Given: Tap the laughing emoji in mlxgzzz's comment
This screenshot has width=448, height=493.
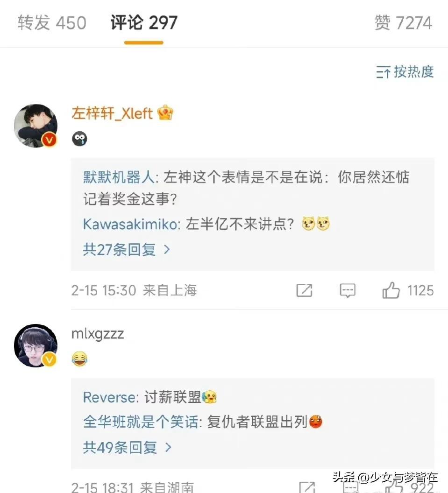Looking at the screenshot, I should [x=79, y=359].
